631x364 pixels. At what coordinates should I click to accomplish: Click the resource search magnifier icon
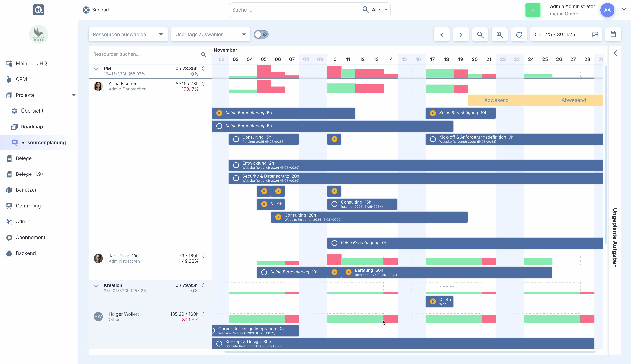203,54
